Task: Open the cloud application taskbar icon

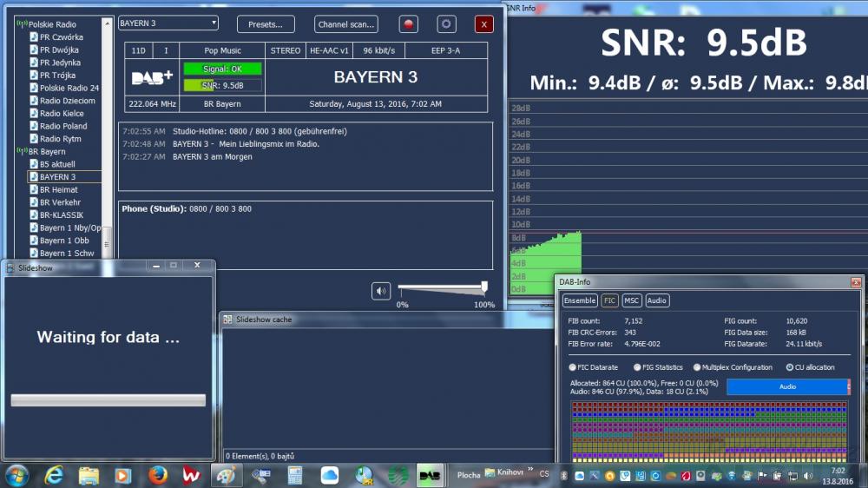Action: (x=329, y=475)
